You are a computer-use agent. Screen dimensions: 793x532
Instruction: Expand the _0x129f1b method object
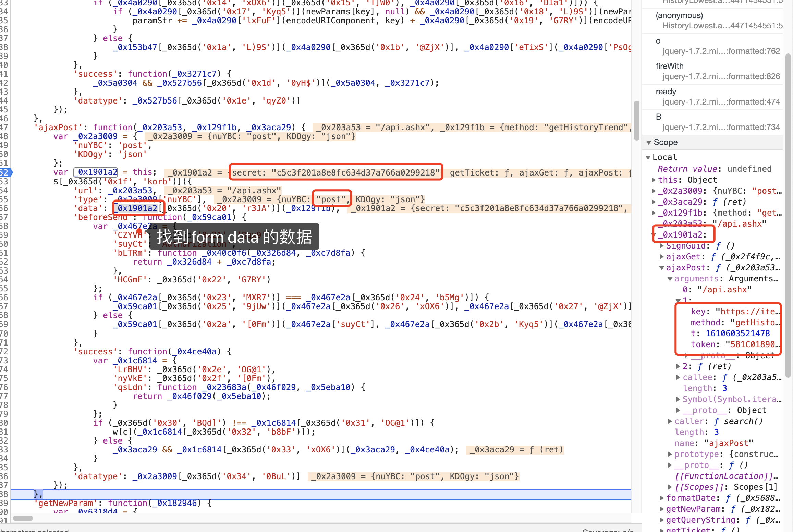[654, 213]
